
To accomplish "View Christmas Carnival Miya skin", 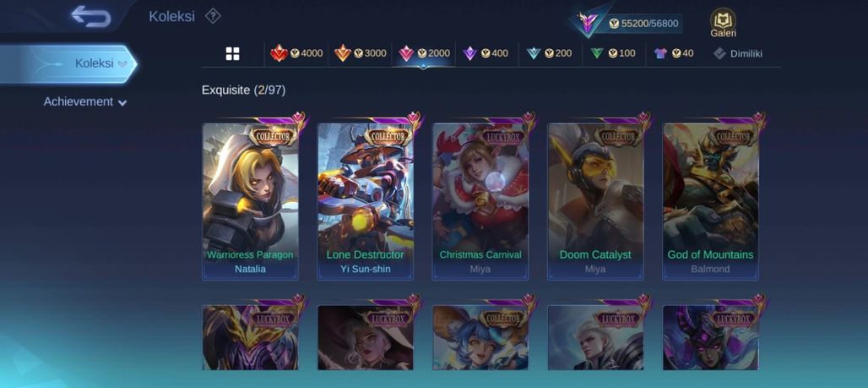I will [480, 200].
